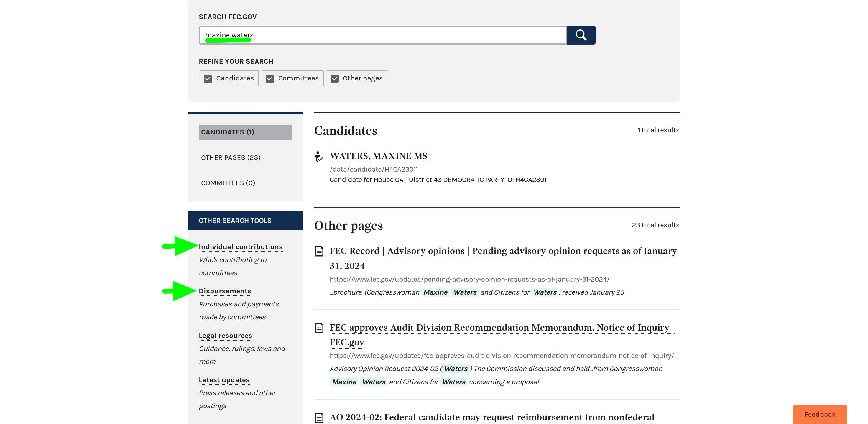This screenshot has height=424, width=868.
Task: Click 'Press releases and other postings' text
Action: coord(237,399)
